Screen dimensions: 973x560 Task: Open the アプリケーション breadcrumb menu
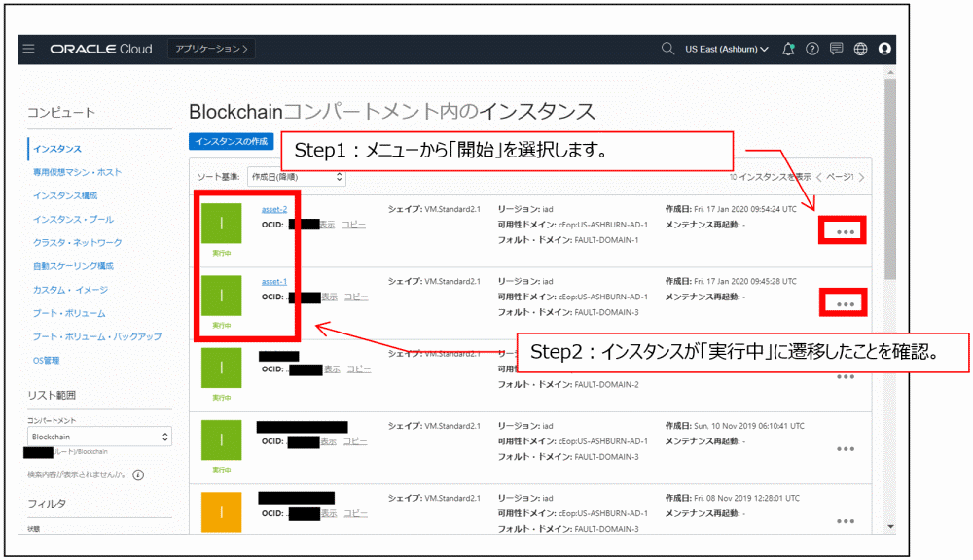point(211,49)
